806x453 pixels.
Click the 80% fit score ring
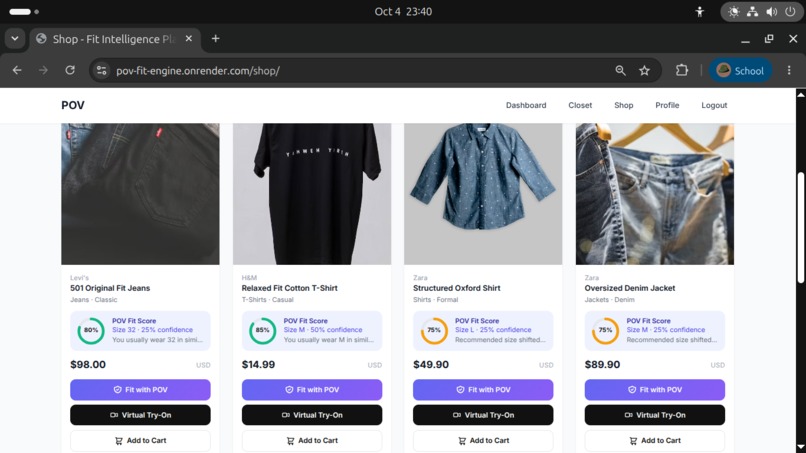click(91, 331)
